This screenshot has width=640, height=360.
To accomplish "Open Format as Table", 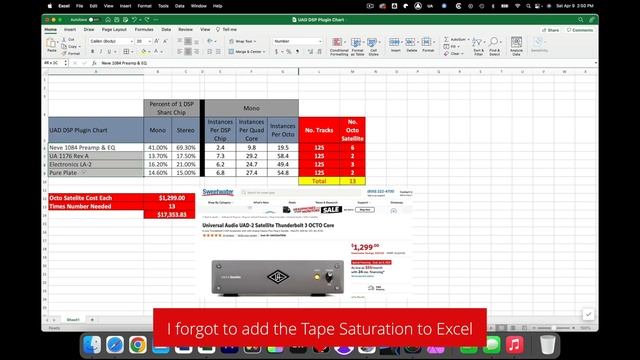I will [357, 47].
